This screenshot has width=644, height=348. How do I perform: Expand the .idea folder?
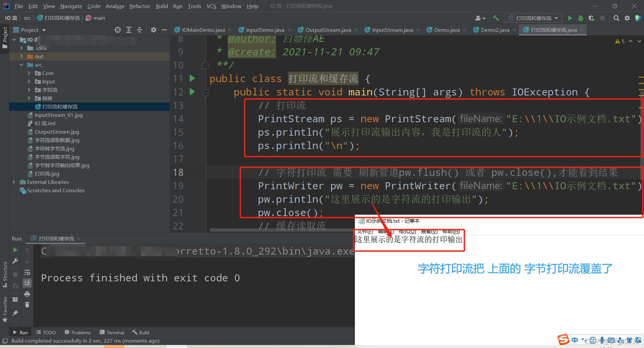(22, 48)
